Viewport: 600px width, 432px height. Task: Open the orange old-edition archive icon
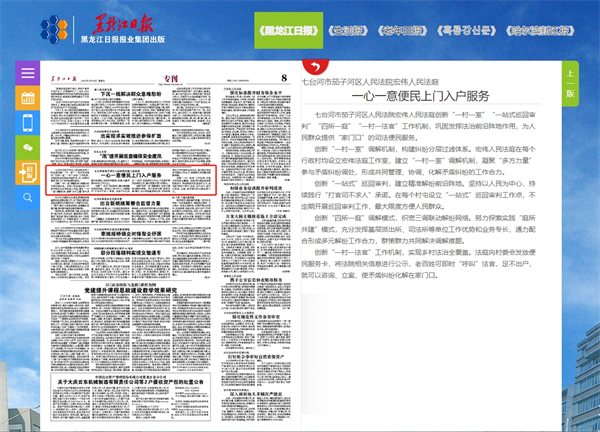[27, 171]
